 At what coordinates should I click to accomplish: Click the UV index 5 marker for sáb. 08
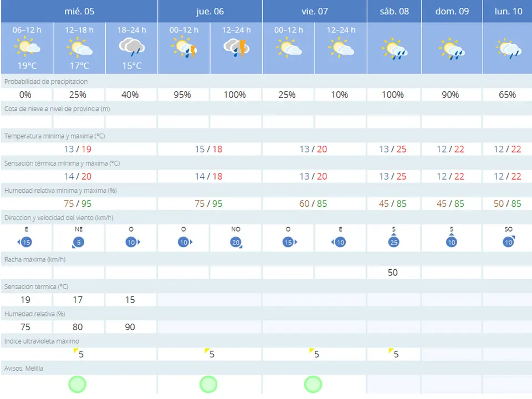(x=393, y=353)
